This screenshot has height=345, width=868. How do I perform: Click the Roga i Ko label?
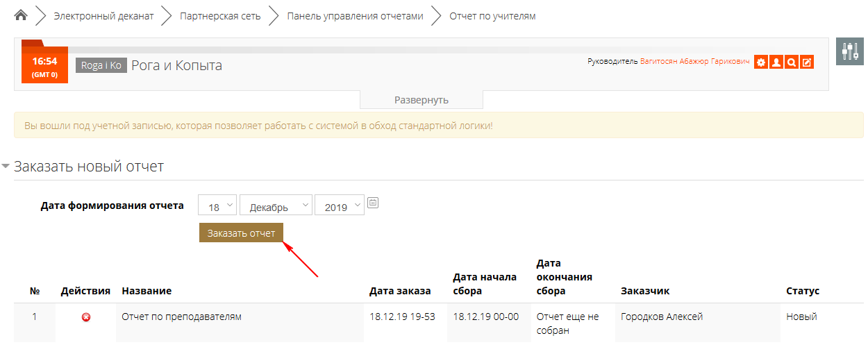[101, 65]
